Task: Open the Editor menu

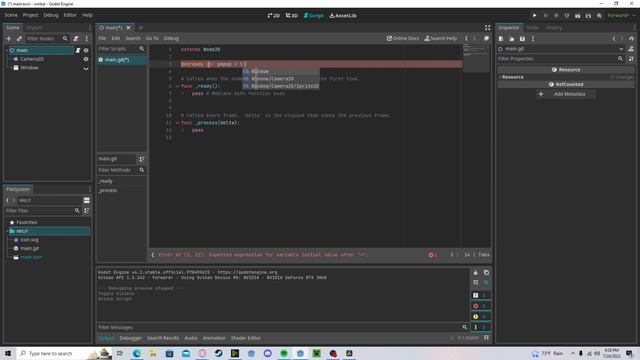Action: (70, 15)
